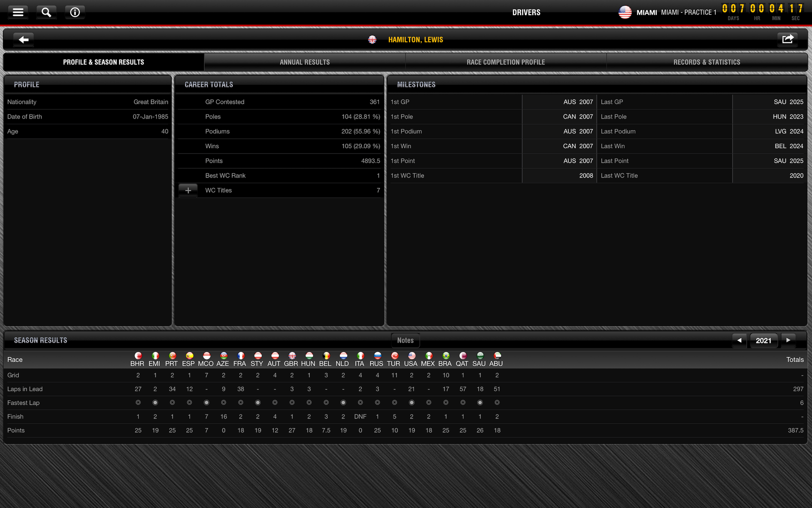812x508 pixels.
Task: Open the Records & Statistics tab
Action: [707, 62]
